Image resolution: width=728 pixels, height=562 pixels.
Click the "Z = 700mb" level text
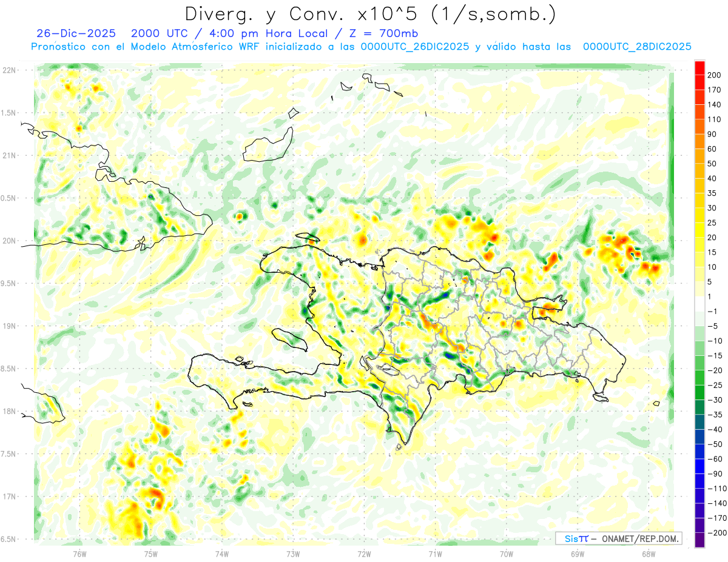(x=383, y=33)
